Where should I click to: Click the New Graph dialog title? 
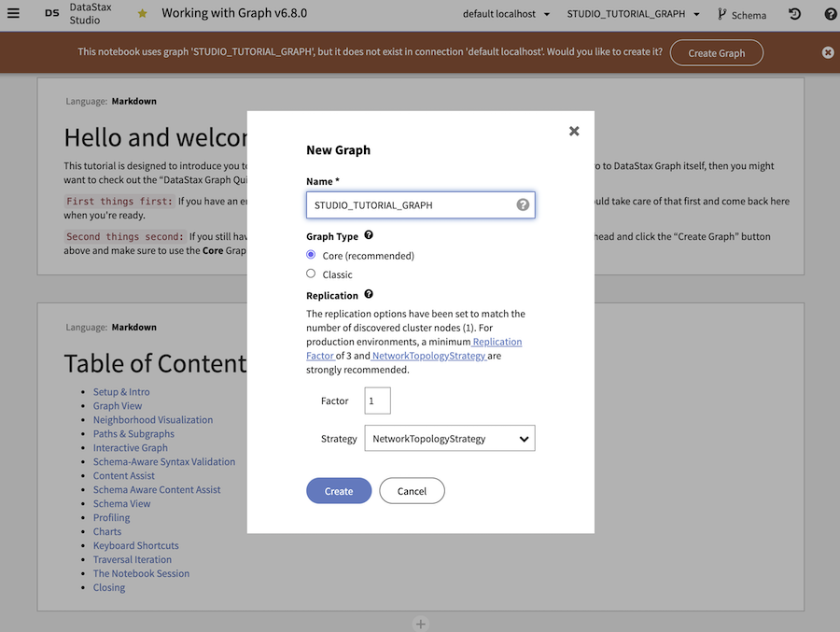pos(338,150)
